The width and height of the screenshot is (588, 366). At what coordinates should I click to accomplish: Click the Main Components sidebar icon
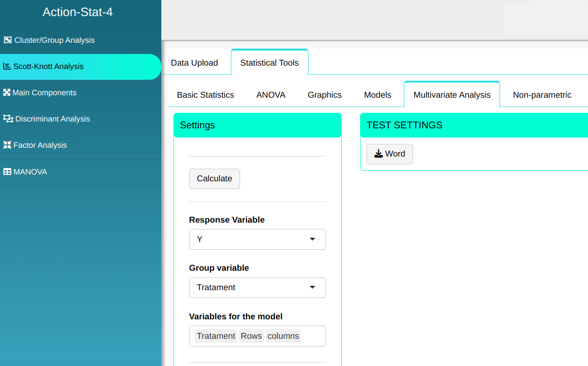[x=7, y=93]
